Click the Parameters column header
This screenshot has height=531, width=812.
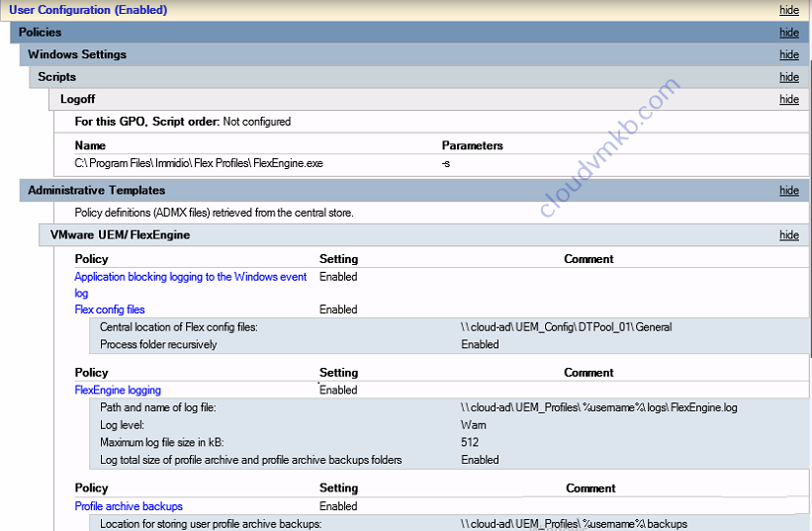click(473, 145)
